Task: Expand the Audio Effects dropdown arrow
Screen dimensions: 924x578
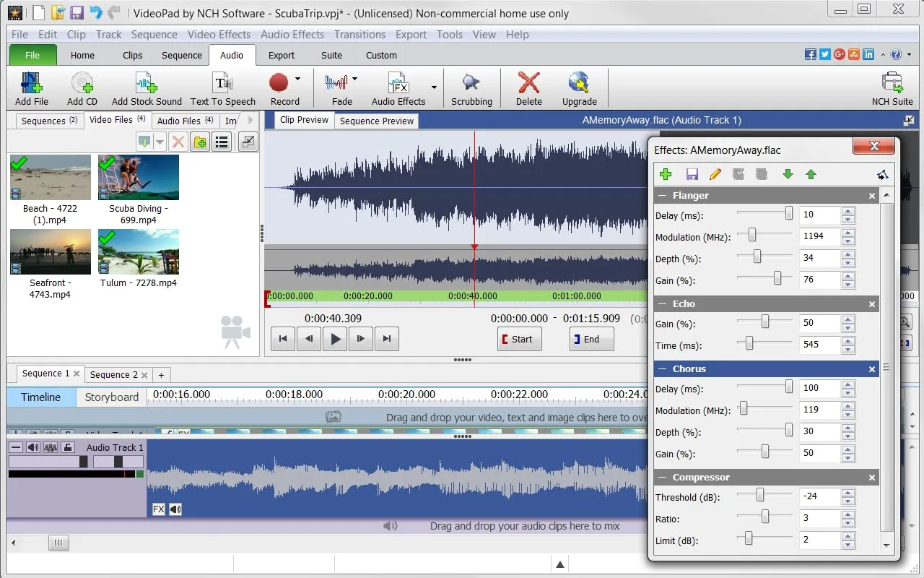Action: point(434,87)
